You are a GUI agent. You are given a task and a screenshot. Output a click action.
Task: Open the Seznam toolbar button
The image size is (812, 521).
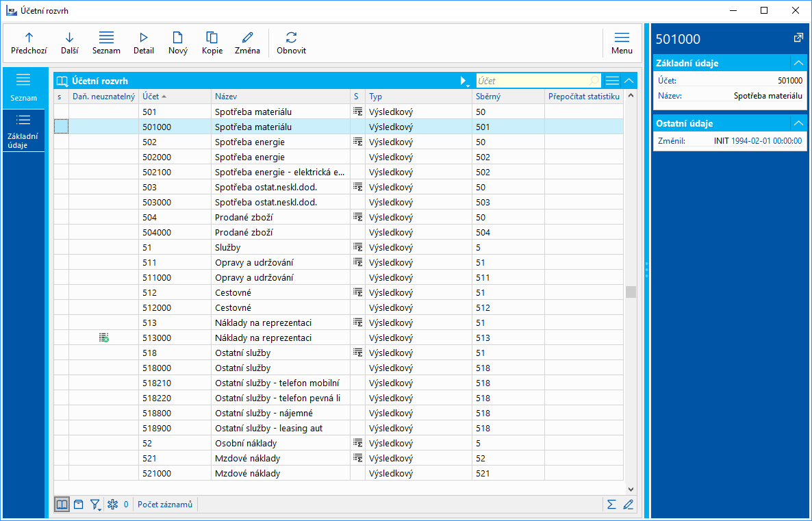pyautogui.click(x=106, y=43)
